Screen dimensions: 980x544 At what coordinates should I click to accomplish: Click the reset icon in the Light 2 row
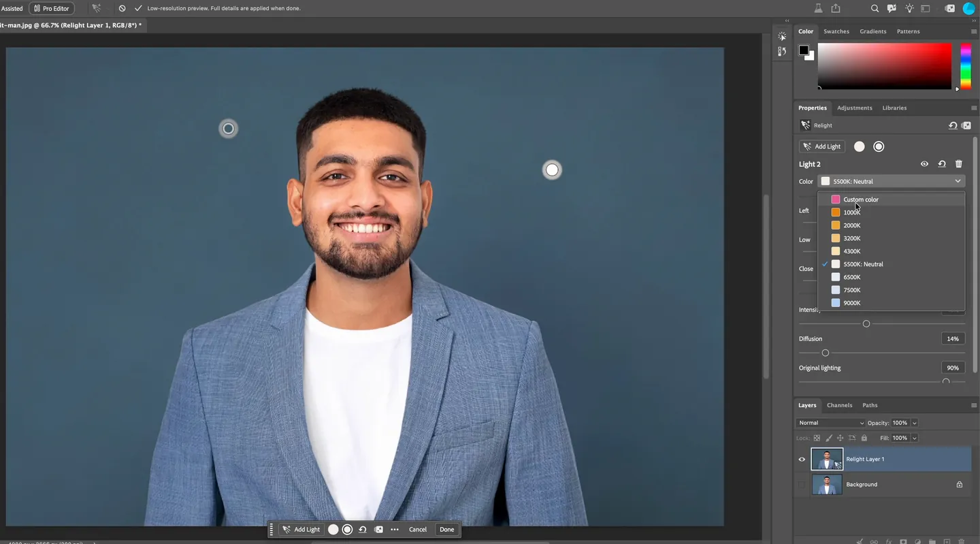[942, 164]
